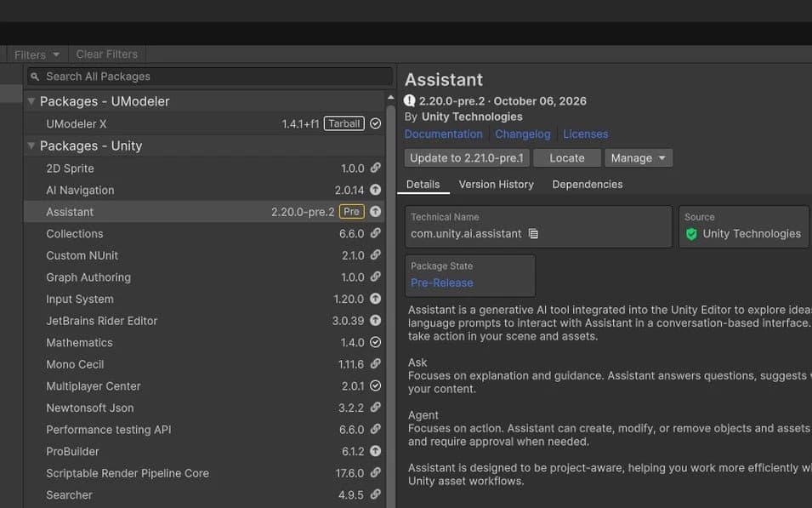Click the link icon next to Custom NUnit
Image resolution: width=812 pixels, height=508 pixels.
(376, 255)
